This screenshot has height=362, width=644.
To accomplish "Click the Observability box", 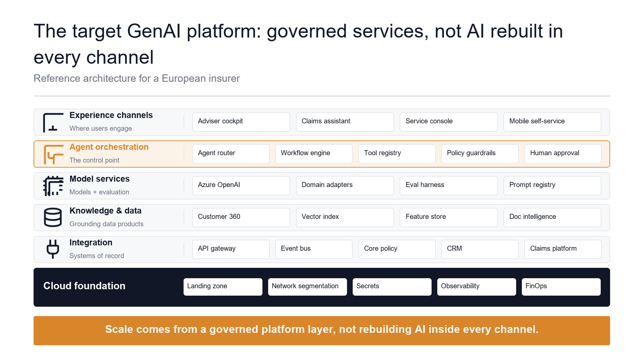I will click(x=477, y=287).
